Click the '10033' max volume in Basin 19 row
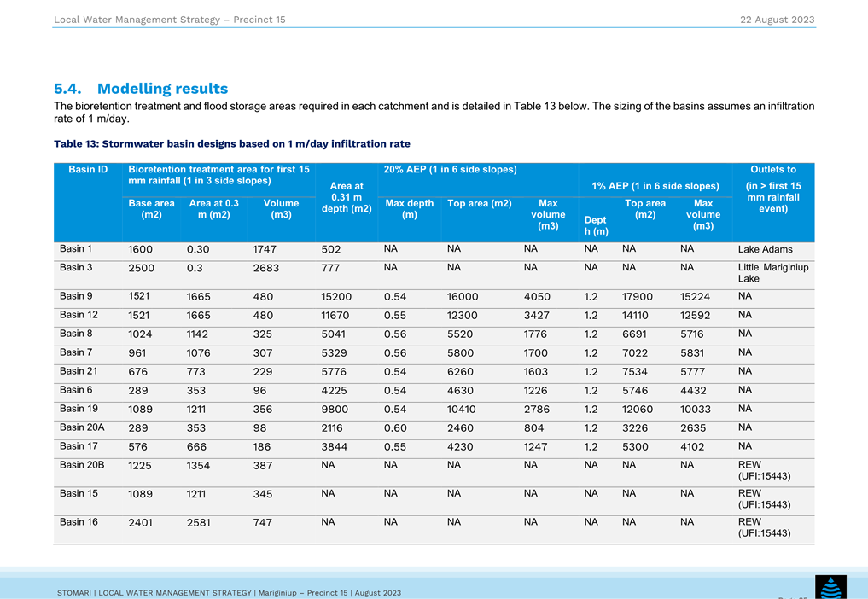The image size is (868, 599). [x=696, y=410]
